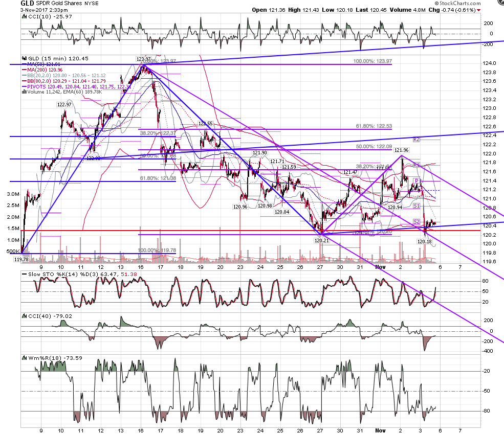Click the 121.71 price label
The image size is (504, 434).
click(x=277, y=162)
